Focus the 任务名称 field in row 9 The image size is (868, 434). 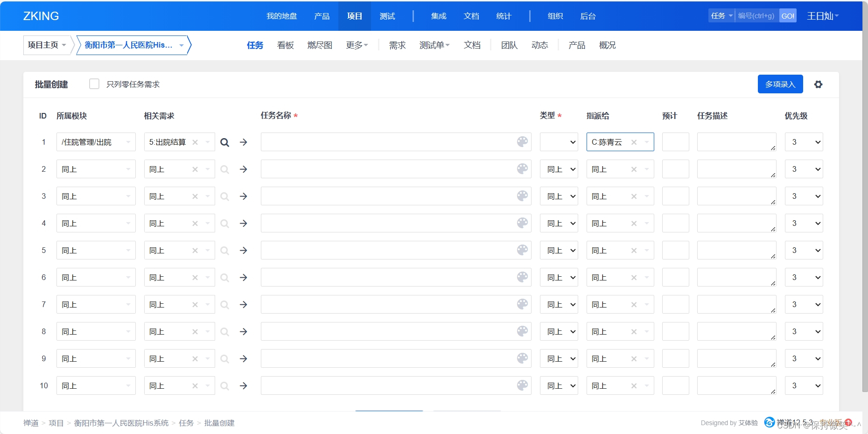pyautogui.click(x=396, y=358)
